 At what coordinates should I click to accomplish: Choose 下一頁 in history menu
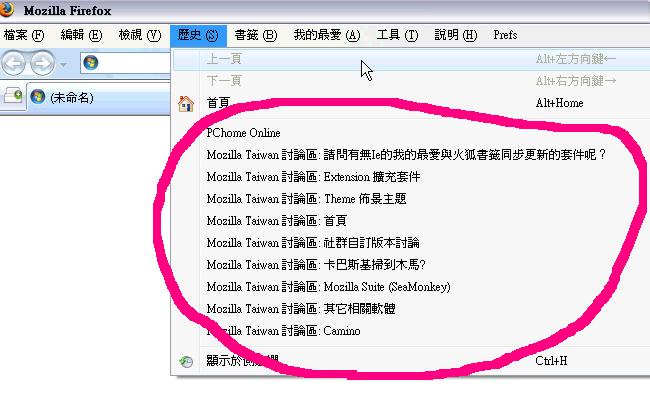pos(411,81)
